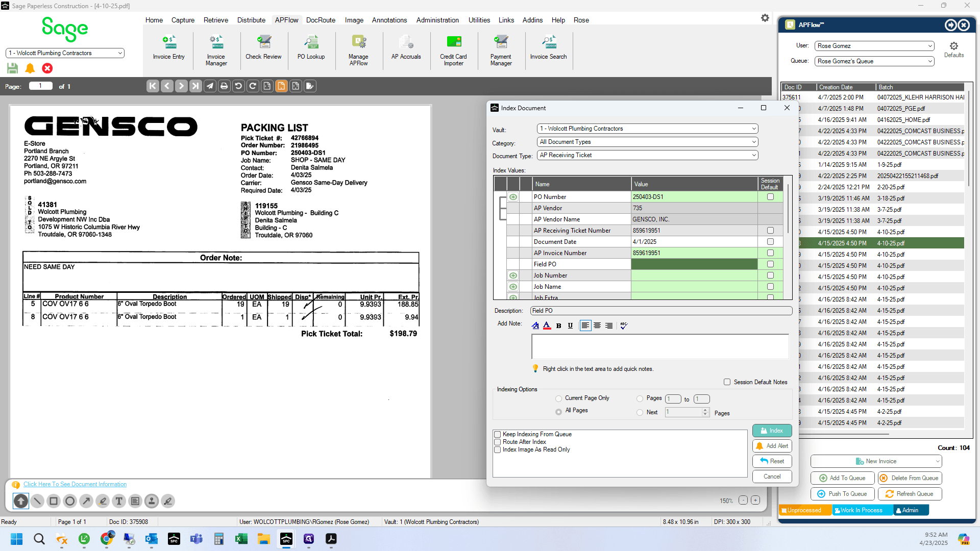Viewport: 980px width, 551px height.
Task: Open the Defaults gear in APFlow panel
Action: tap(954, 49)
